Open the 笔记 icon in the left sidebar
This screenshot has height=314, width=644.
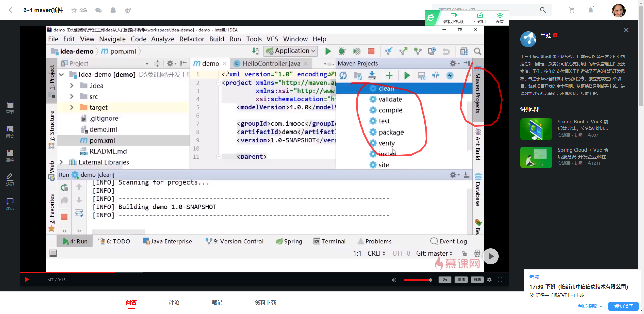pyautogui.click(x=10, y=180)
